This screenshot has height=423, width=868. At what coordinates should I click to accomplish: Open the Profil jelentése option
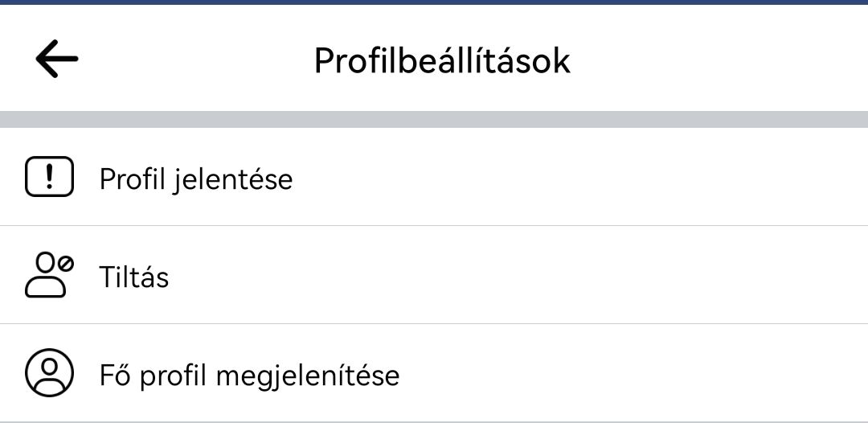[x=196, y=179]
